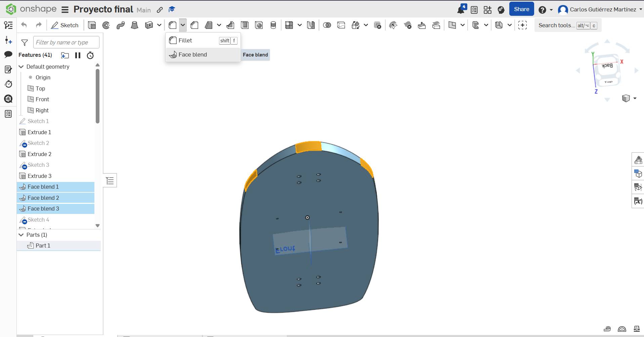Open the frame tools dropdown arrow
Image resolution: width=644 pixels, height=337 pixels.
tap(486, 25)
